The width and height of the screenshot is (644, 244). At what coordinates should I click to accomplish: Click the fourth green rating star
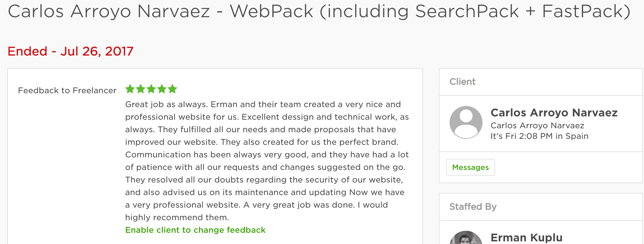[162, 89]
